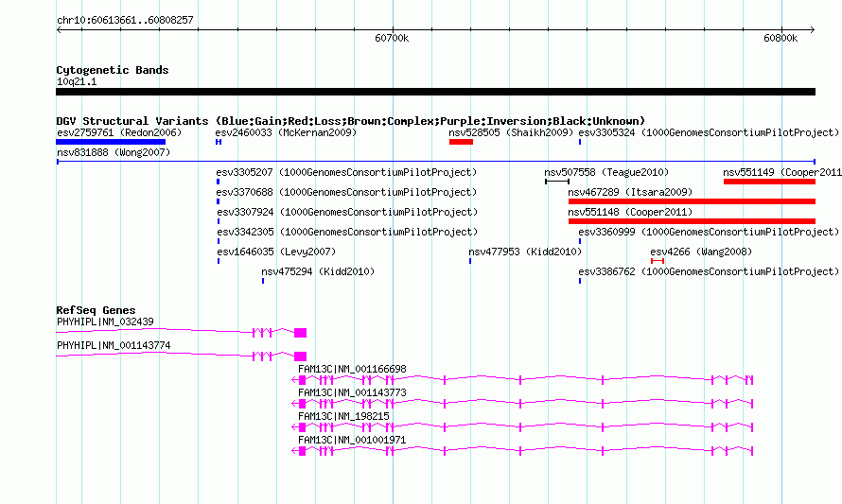Click the FAM13C|NM_001143773 gene label

[352, 393]
